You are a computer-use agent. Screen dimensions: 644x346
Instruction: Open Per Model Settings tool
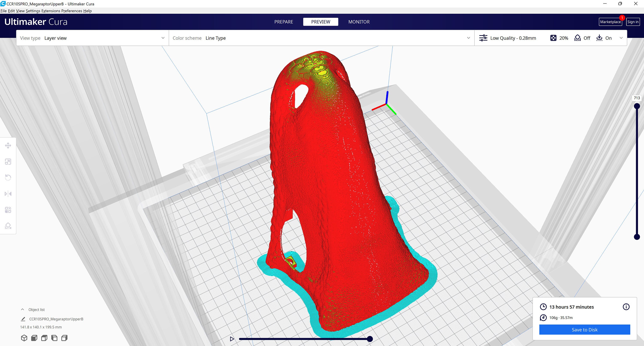8,210
